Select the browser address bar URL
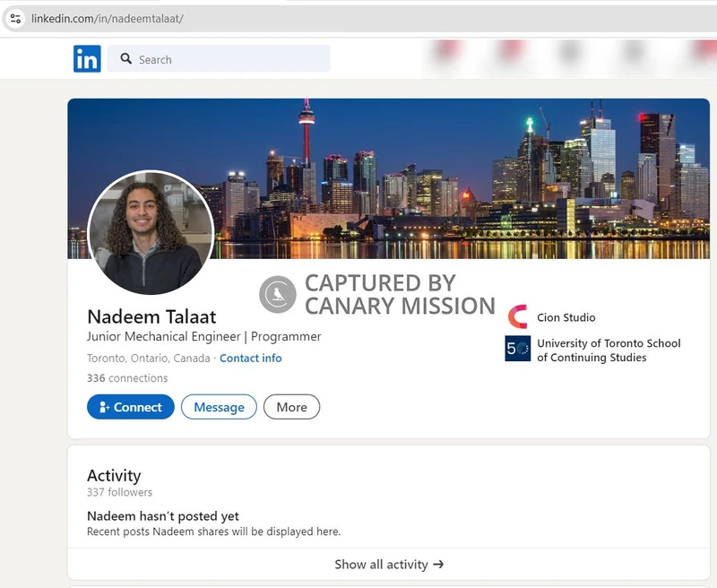The width and height of the screenshot is (717, 588). pyautogui.click(x=108, y=16)
